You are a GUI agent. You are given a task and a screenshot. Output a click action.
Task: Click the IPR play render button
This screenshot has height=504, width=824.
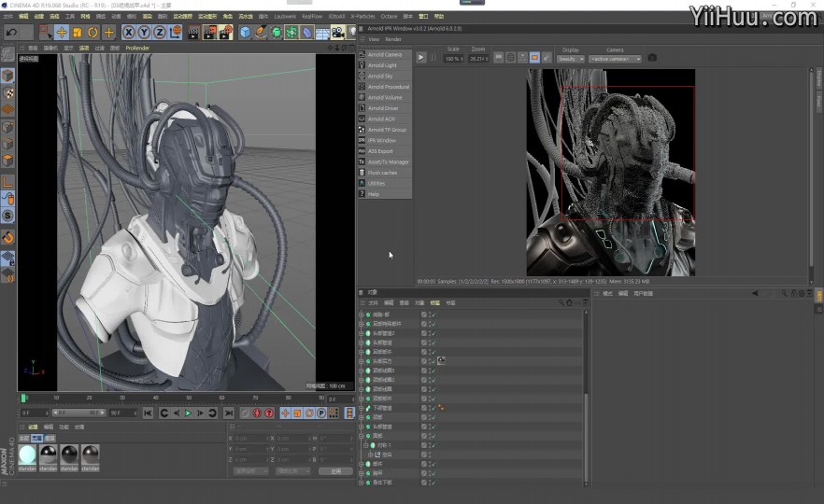(x=421, y=57)
